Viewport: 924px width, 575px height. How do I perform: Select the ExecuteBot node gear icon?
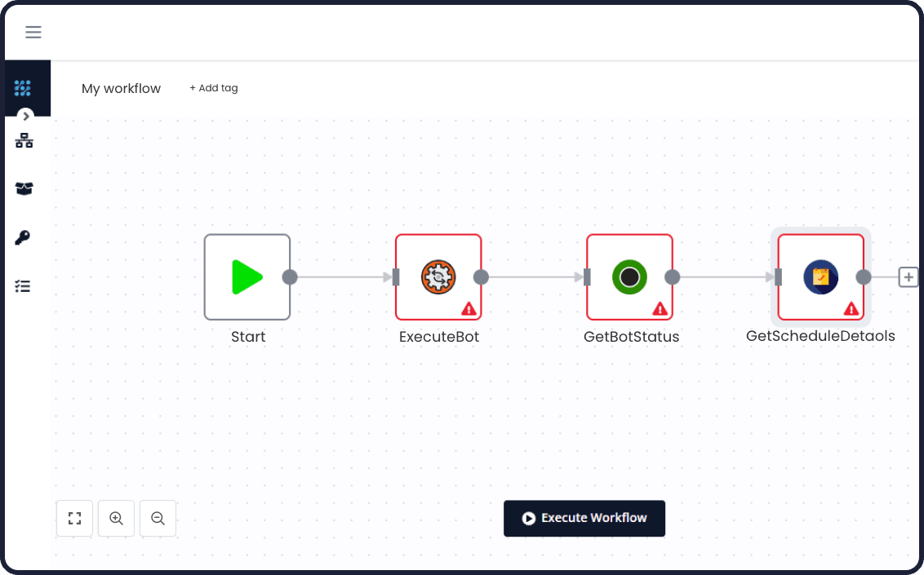(x=438, y=277)
